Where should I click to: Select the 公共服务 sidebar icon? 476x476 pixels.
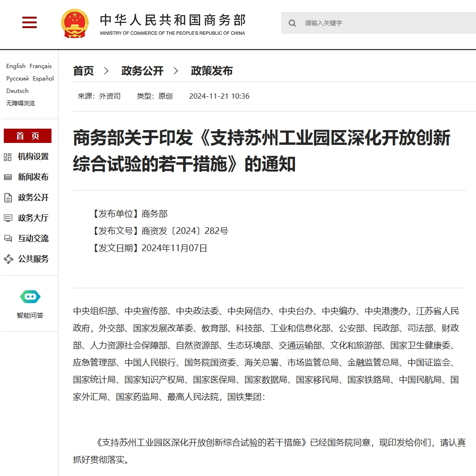[8, 259]
